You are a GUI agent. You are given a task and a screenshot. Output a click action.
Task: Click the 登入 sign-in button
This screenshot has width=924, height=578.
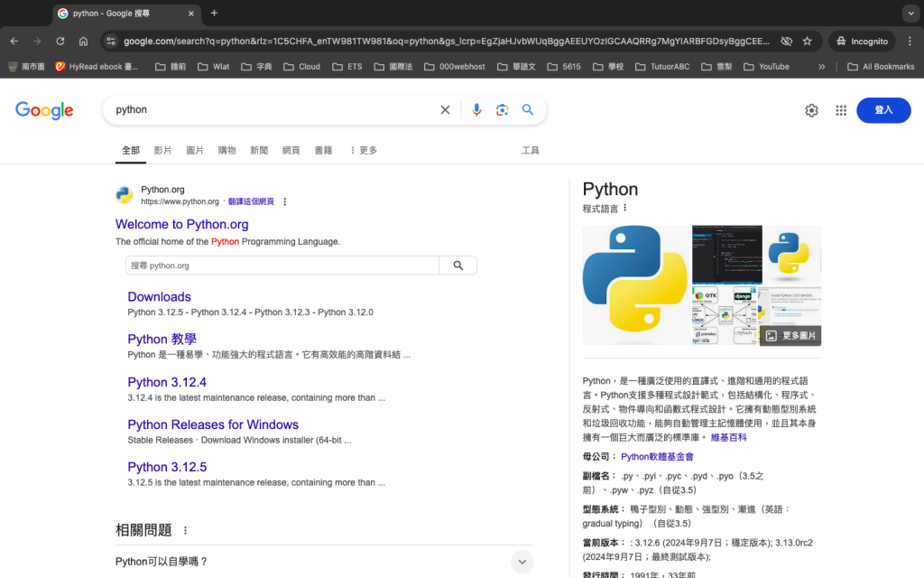tap(883, 110)
